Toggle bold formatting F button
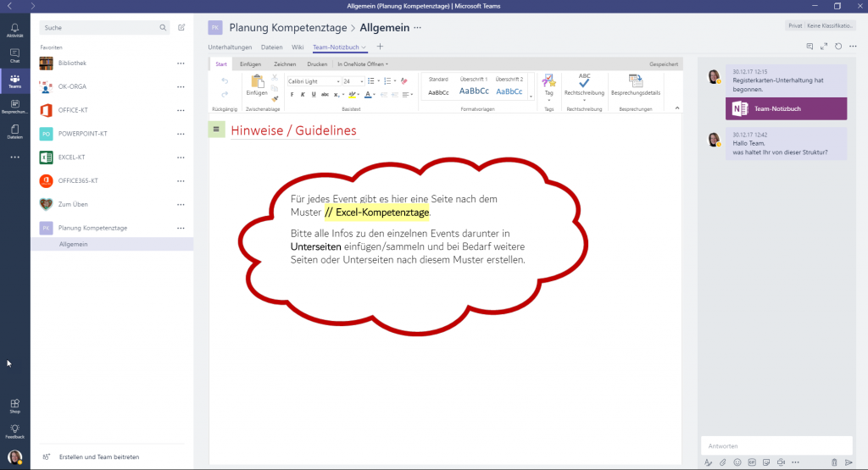868x470 pixels. (x=292, y=95)
